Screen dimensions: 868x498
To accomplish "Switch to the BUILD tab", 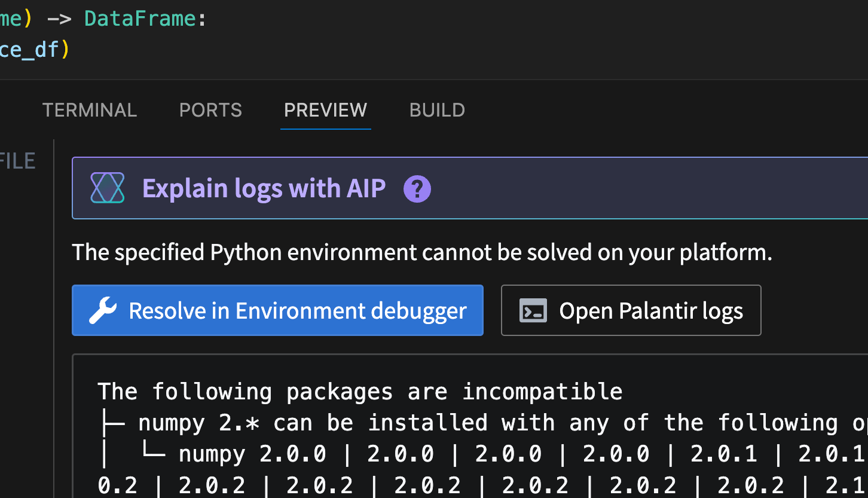I will click(x=437, y=110).
